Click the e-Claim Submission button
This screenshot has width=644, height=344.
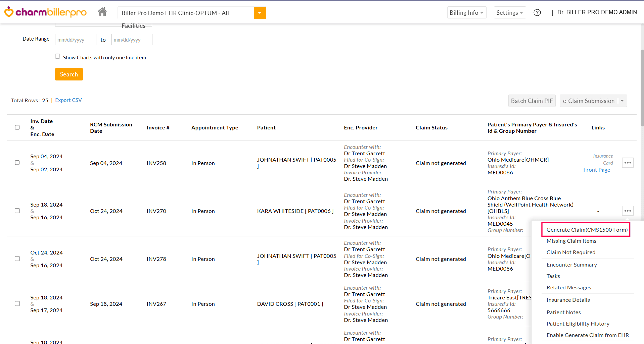589,101
